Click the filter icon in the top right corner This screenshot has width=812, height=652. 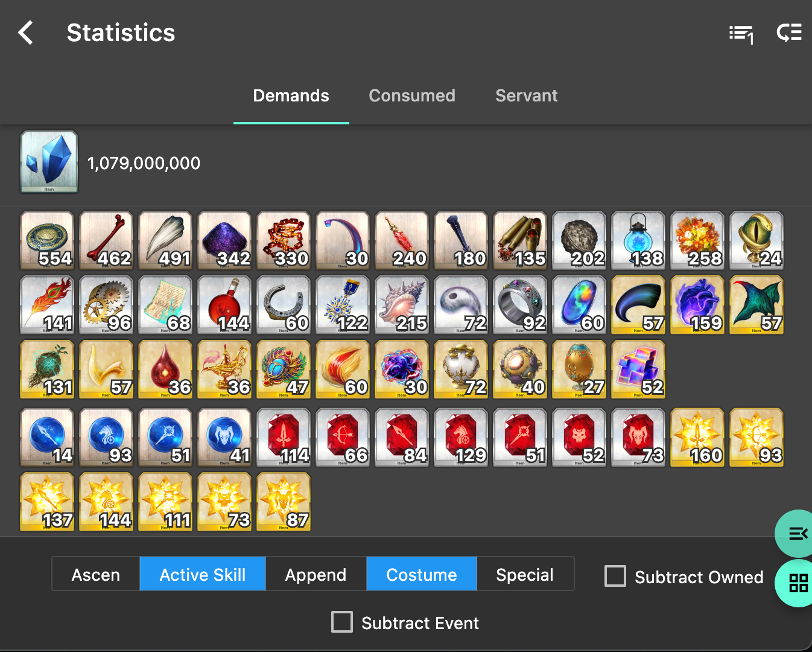click(x=788, y=34)
